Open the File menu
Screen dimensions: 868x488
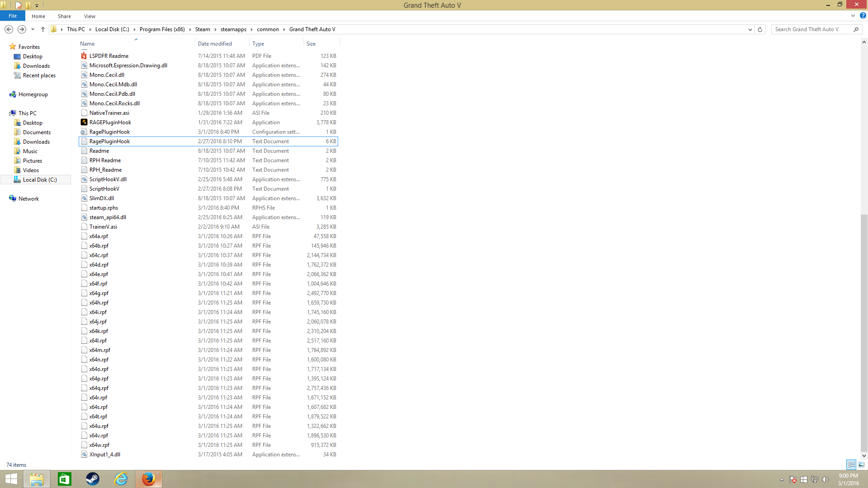point(13,16)
